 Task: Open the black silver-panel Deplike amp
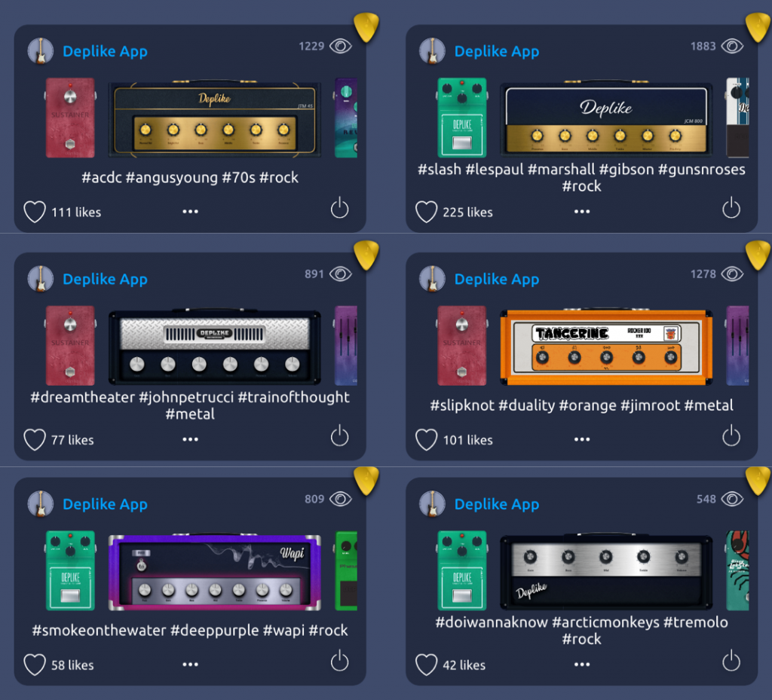607,572
